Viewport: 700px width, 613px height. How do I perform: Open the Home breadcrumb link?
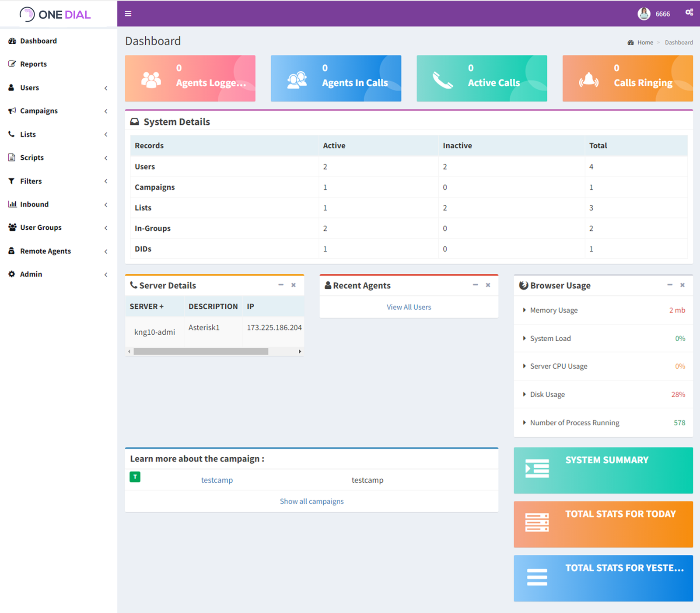[645, 42]
